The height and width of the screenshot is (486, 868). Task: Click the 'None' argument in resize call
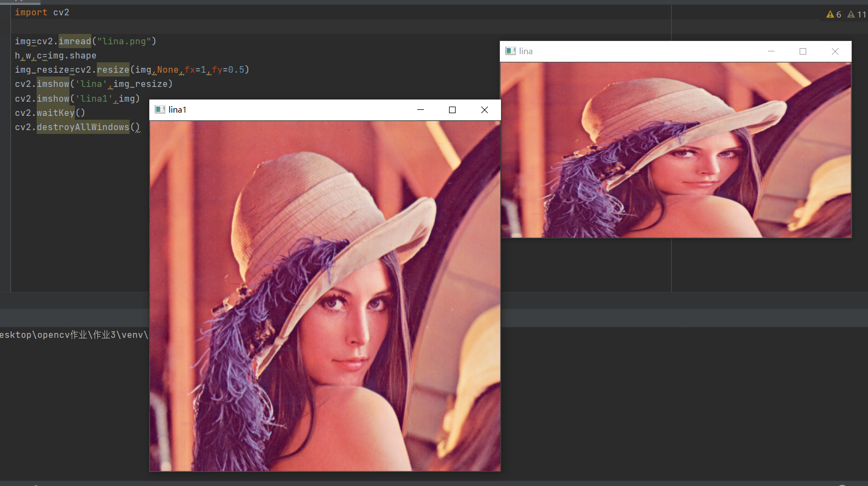(x=168, y=69)
